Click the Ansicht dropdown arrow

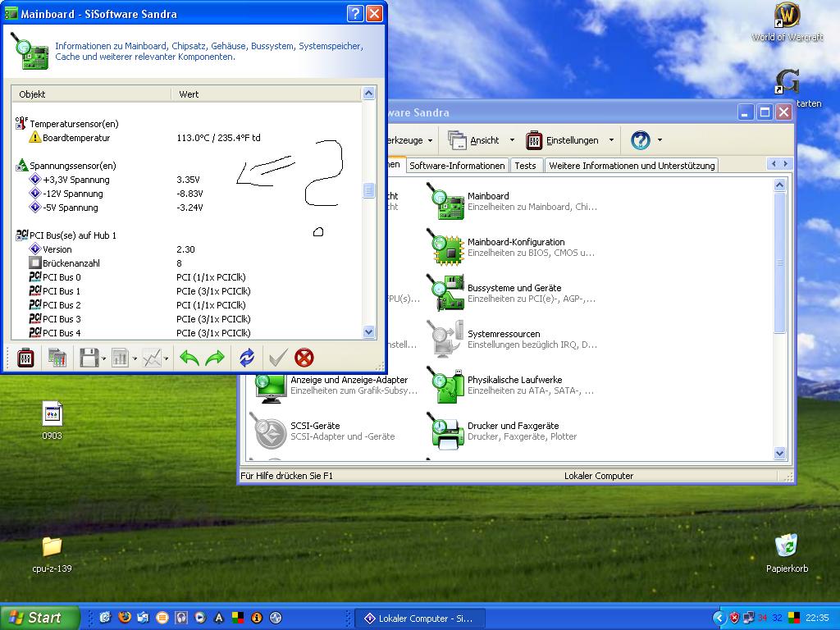[512, 140]
